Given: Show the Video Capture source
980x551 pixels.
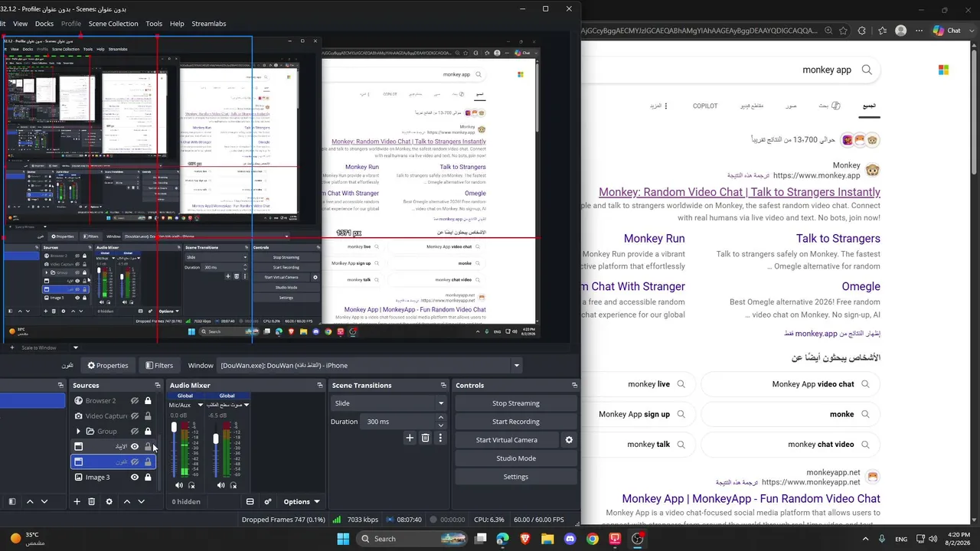Looking at the screenshot, I should (x=135, y=416).
